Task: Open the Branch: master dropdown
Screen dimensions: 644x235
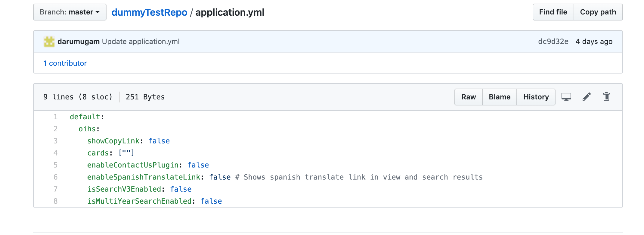Action: pos(70,12)
